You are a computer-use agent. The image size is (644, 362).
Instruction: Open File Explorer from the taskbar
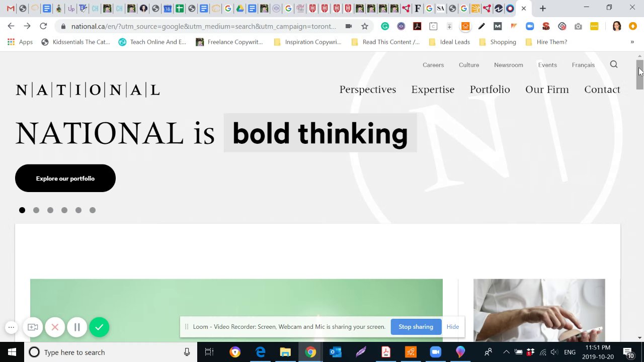285,352
